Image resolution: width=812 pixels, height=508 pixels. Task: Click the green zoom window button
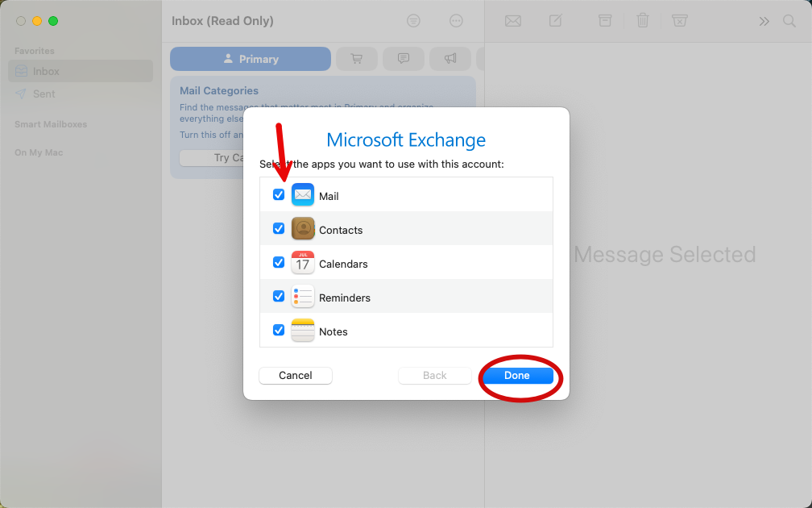click(x=53, y=21)
